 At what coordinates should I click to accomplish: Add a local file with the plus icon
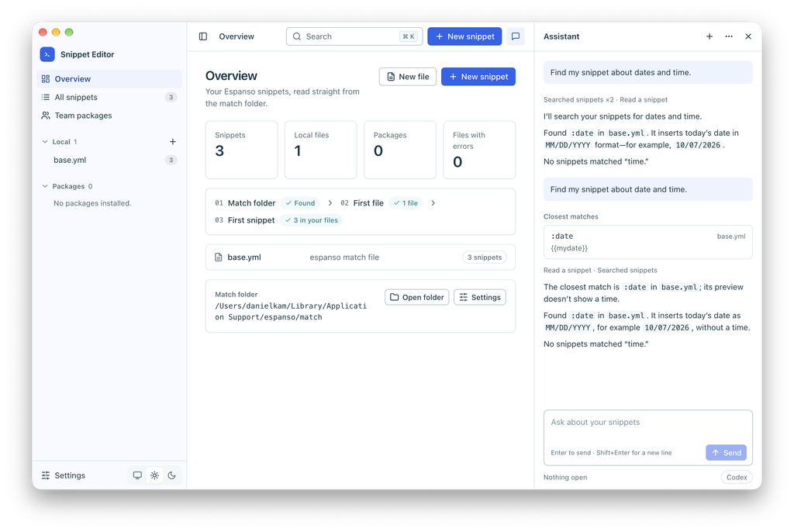tap(173, 142)
